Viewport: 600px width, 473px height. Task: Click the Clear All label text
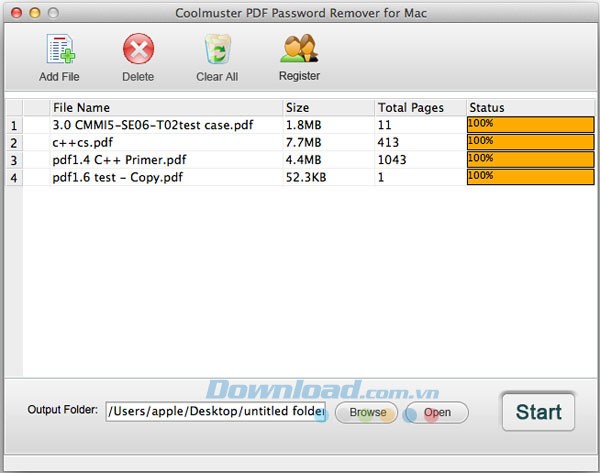coord(217,77)
